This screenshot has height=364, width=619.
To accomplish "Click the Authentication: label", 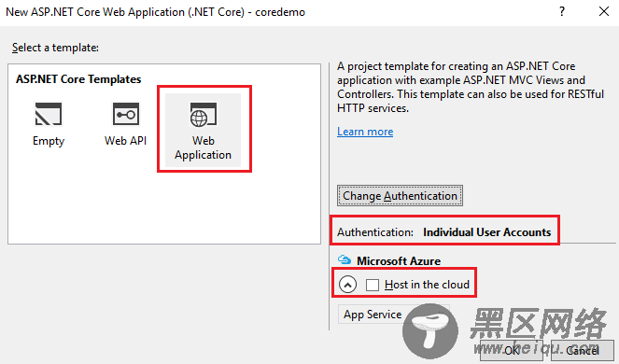I will pos(375,232).
